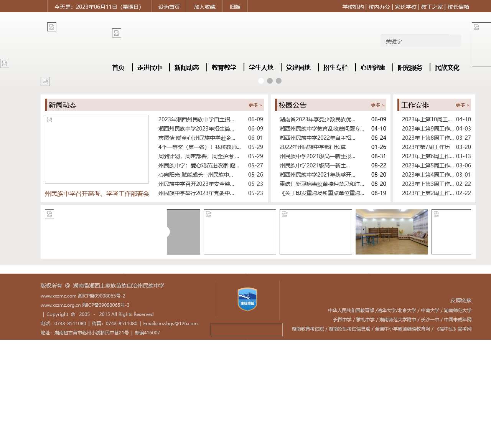Expand 更多 in 新闻动态 section

(x=255, y=105)
